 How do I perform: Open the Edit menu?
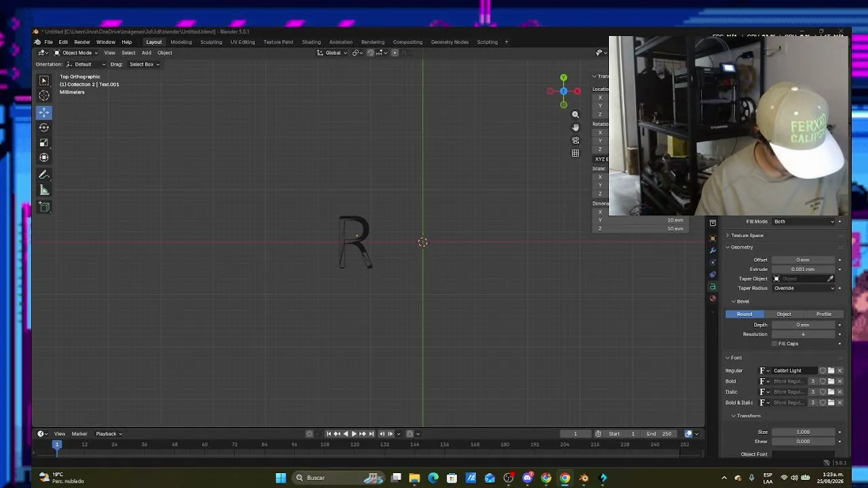[63, 42]
